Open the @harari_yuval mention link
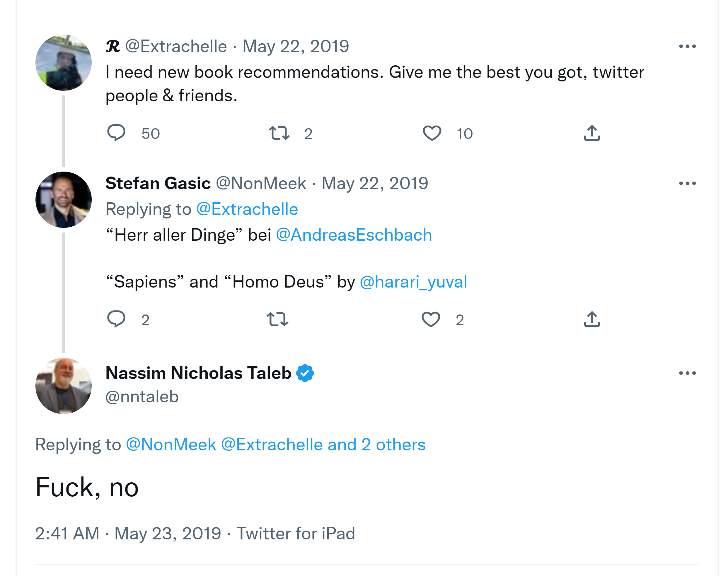The height and width of the screenshot is (576, 728). 413,282
